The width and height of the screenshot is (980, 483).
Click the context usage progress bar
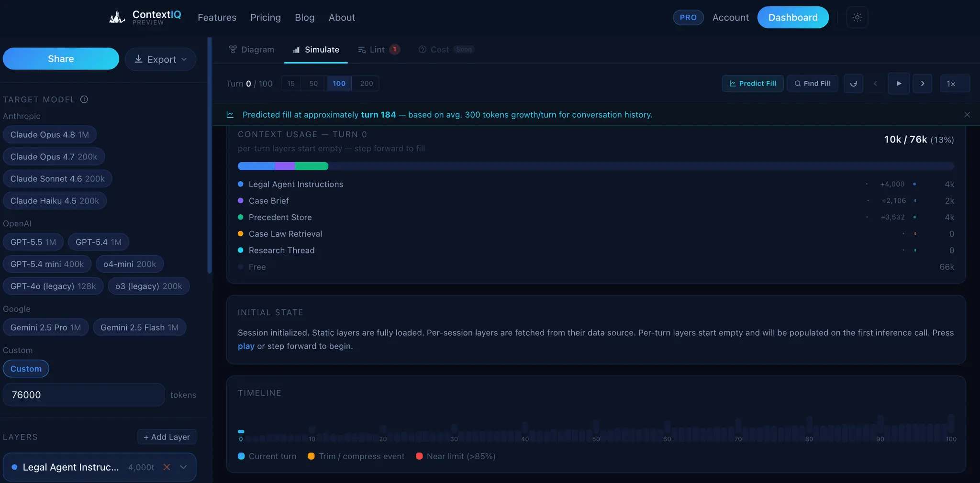[596, 166]
